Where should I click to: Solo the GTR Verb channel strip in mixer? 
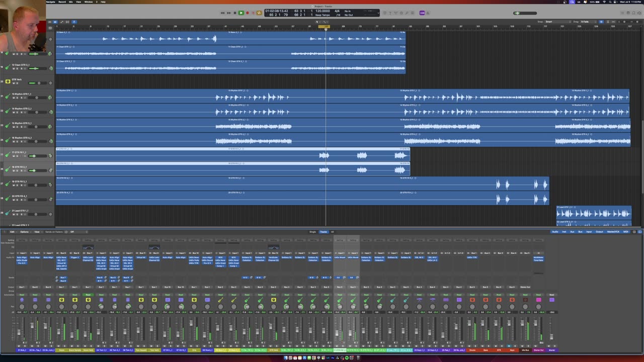(276, 346)
